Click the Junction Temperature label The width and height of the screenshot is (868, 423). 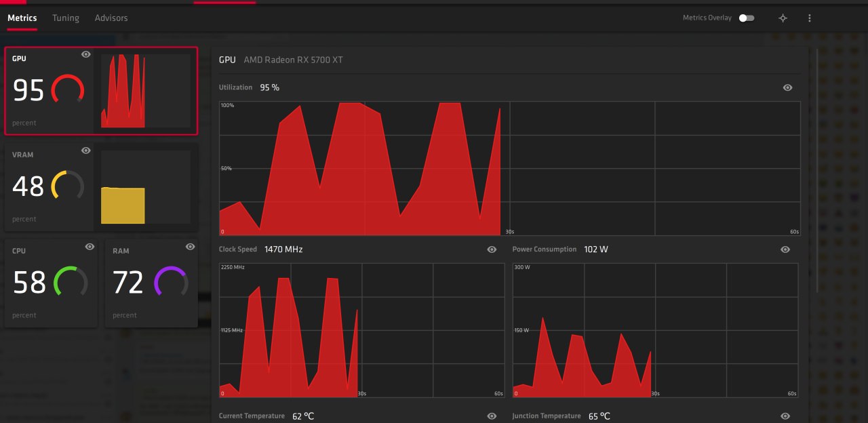click(x=547, y=416)
